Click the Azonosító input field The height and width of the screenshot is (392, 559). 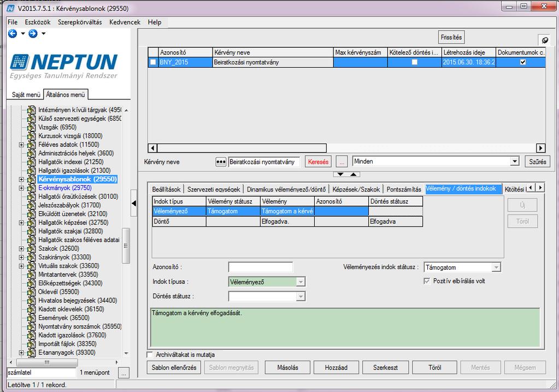tap(260, 267)
